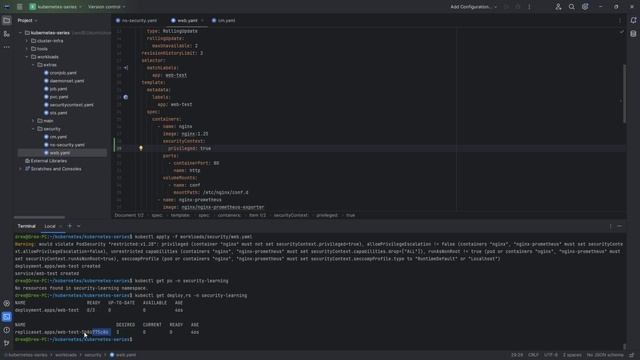This screenshot has width=640, height=360.
Task: Click gutter icon beside labels line
Action: tap(126, 97)
